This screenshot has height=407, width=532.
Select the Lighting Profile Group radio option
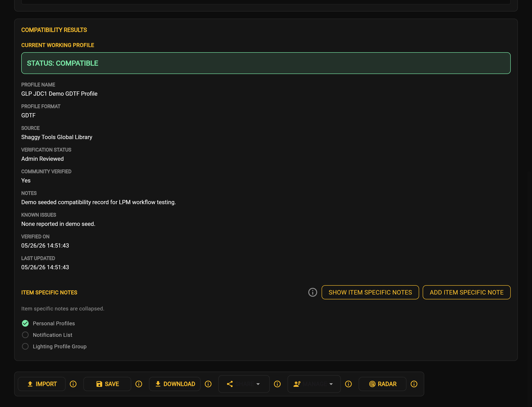(x=25, y=346)
